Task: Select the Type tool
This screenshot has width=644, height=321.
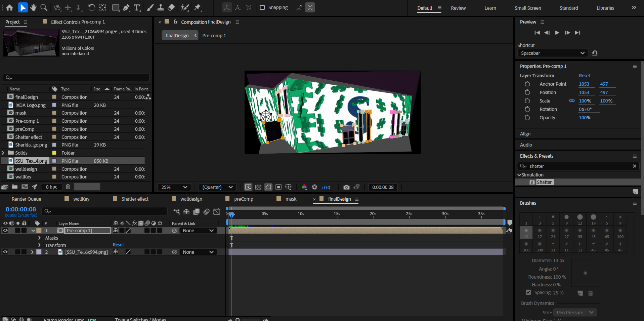Action: pos(137,7)
